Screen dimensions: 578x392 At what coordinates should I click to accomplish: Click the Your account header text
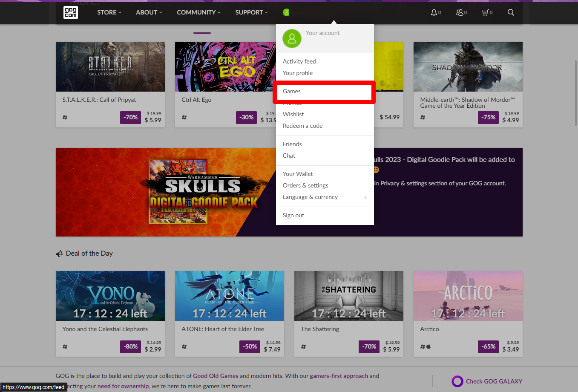pyautogui.click(x=323, y=33)
